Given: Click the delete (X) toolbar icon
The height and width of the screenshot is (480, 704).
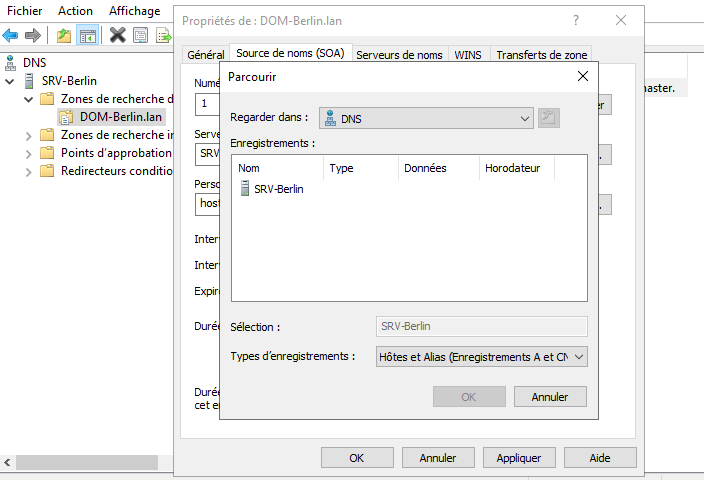Looking at the screenshot, I should [117, 36].
